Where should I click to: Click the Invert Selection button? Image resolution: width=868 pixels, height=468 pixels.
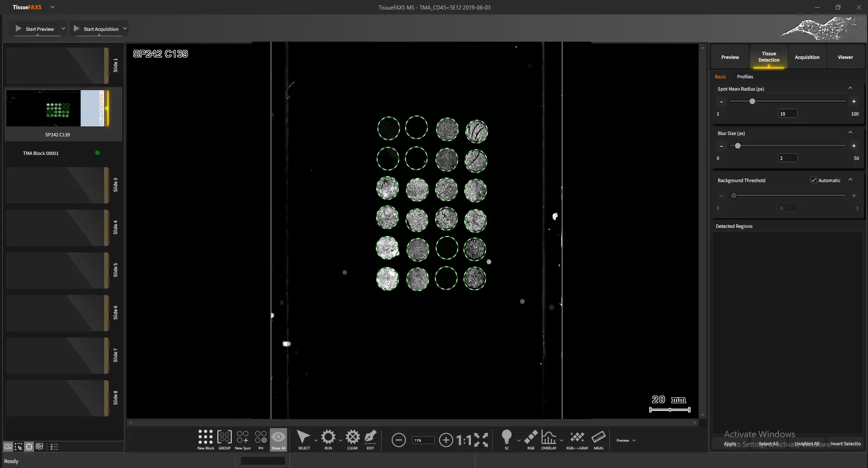845,444
